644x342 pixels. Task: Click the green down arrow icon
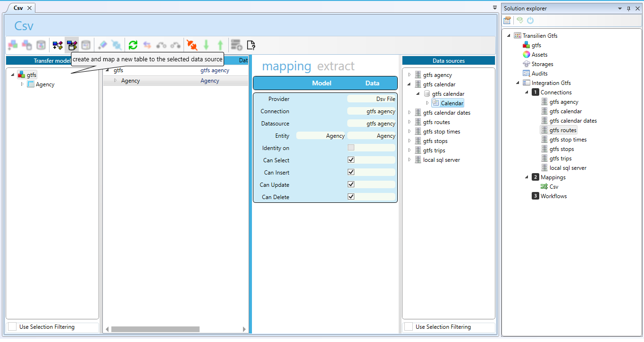point(206,45)
